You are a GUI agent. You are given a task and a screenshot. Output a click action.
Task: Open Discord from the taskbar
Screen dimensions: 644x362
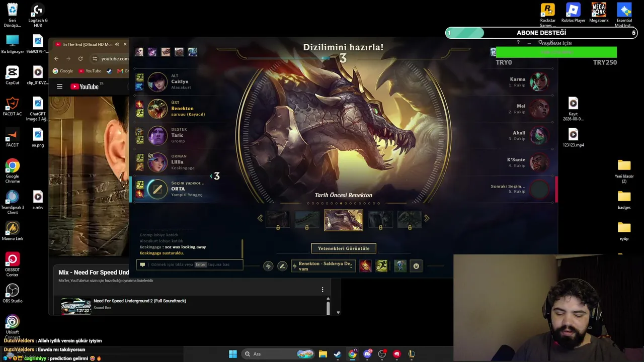point(367,354)
